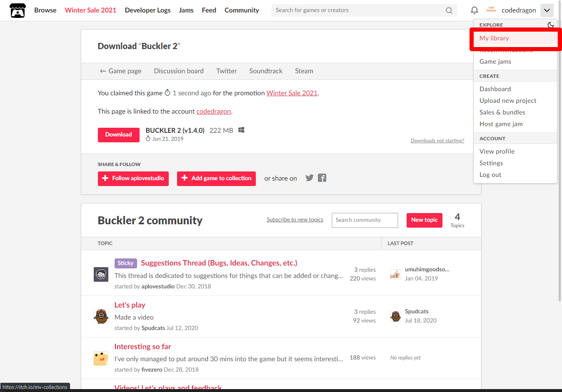Image resolution: width=562 pixels, height=392 pixels.
Task: Click linked account codedragon link
Action: click(x=214, y=112)
